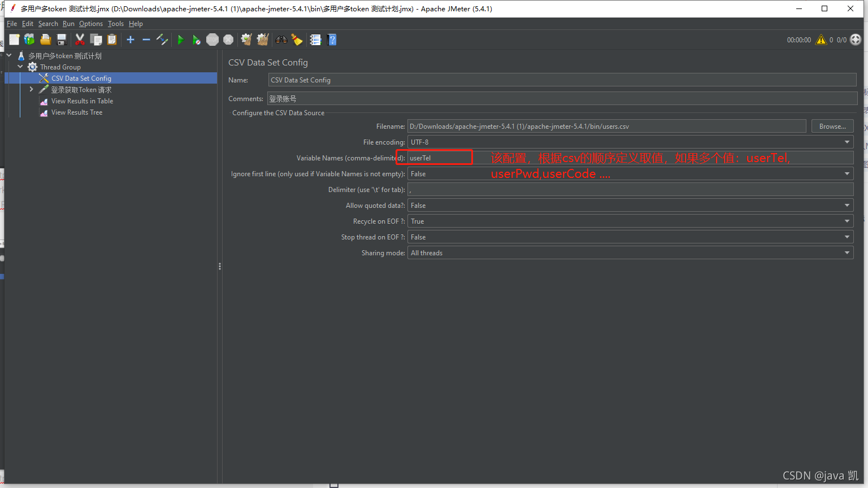868x488 pixels.
Task: Open Stop thread on EOF dropdown
Action: 630,237
